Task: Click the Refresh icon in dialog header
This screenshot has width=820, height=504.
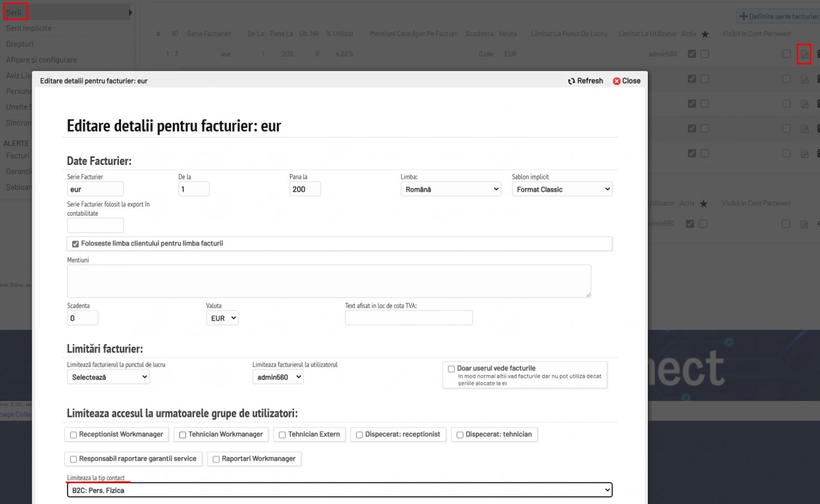Action: 571,81
